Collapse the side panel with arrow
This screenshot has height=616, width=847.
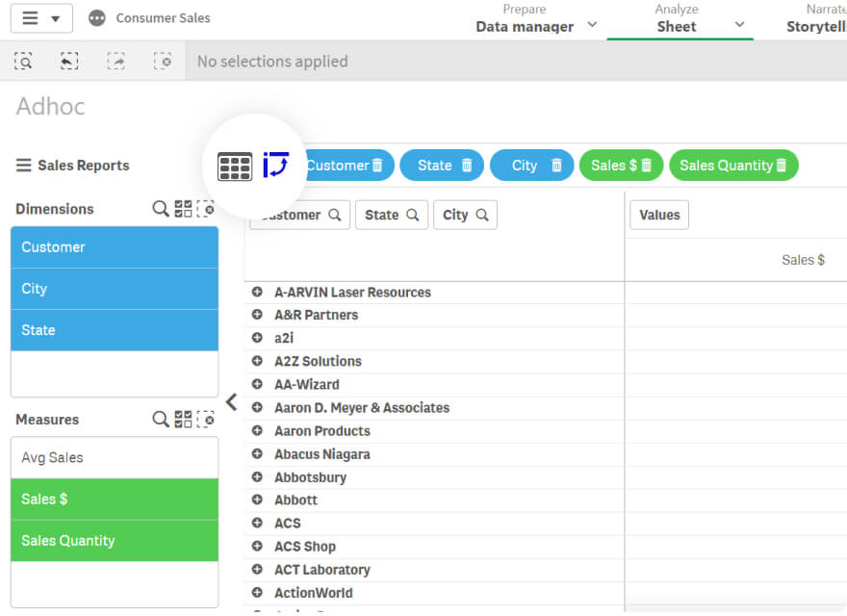pos(232,401)
